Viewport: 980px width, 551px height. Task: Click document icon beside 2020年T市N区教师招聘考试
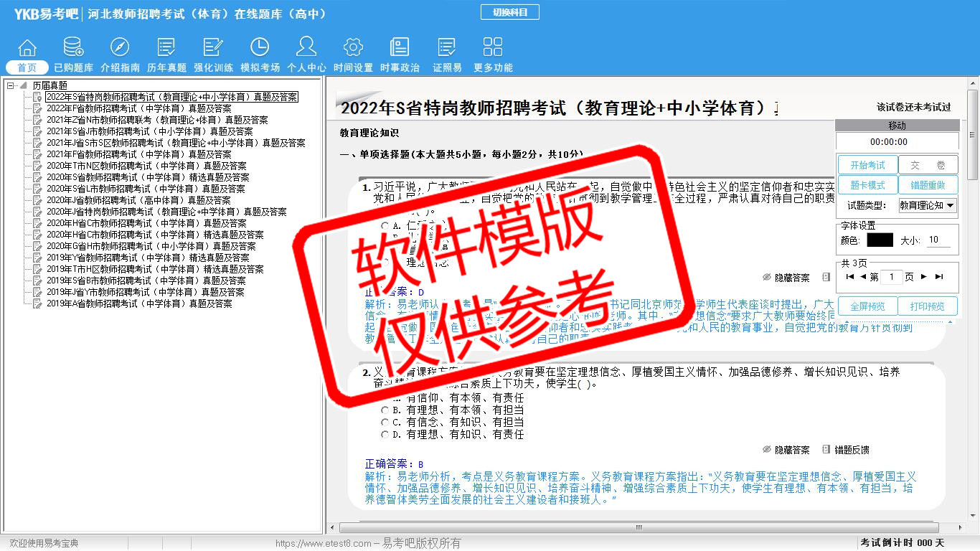[x=38, y=166]
